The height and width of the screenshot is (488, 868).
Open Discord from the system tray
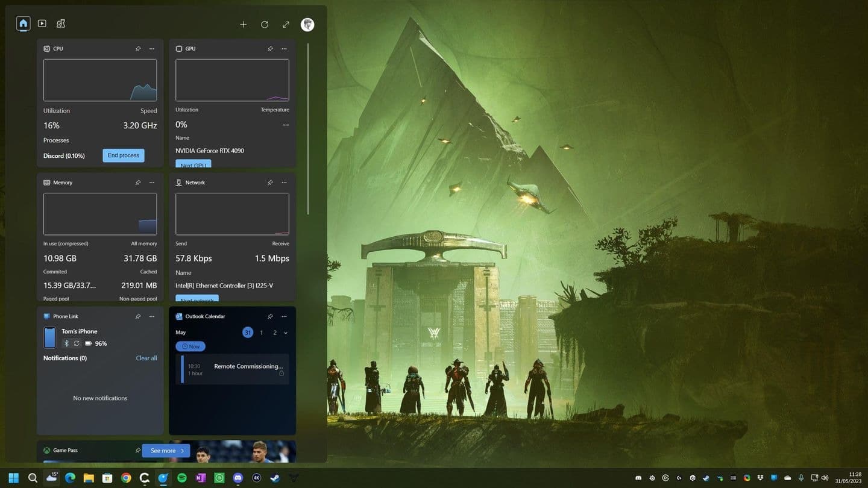click(638, 477)
